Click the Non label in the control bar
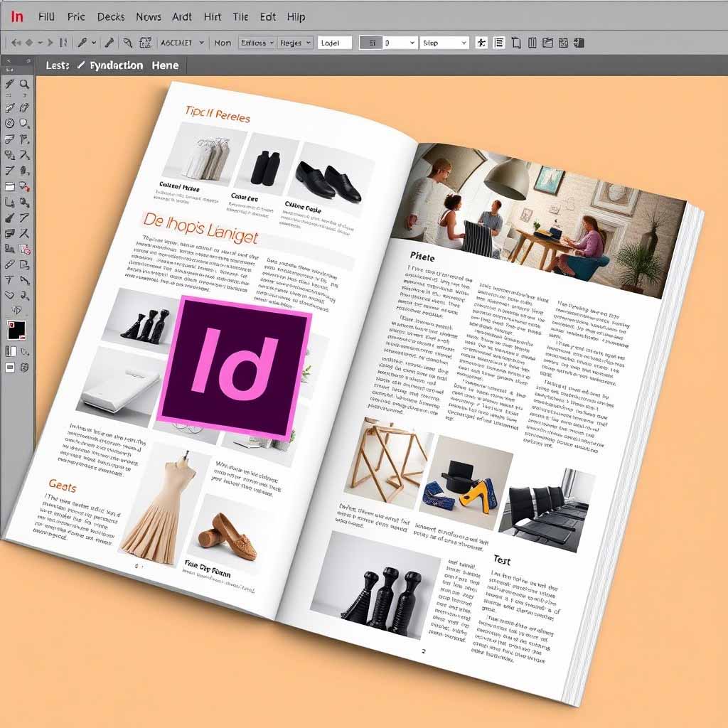 223,43
